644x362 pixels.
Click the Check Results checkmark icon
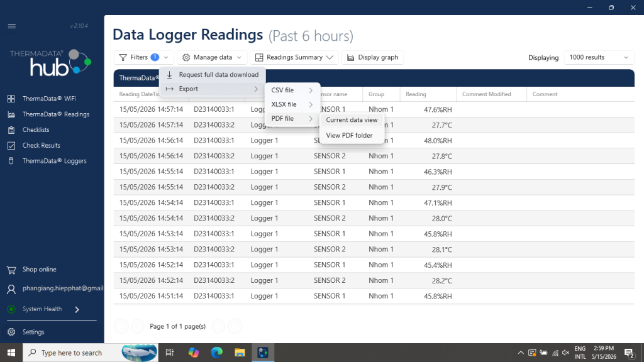pos(11,145)
